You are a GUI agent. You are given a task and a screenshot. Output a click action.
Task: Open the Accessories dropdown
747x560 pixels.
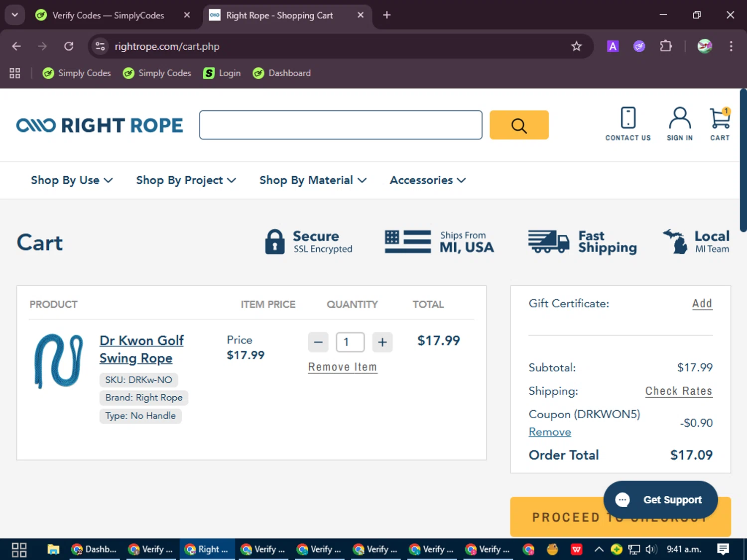pyautogui.click(x=427, y=180)
